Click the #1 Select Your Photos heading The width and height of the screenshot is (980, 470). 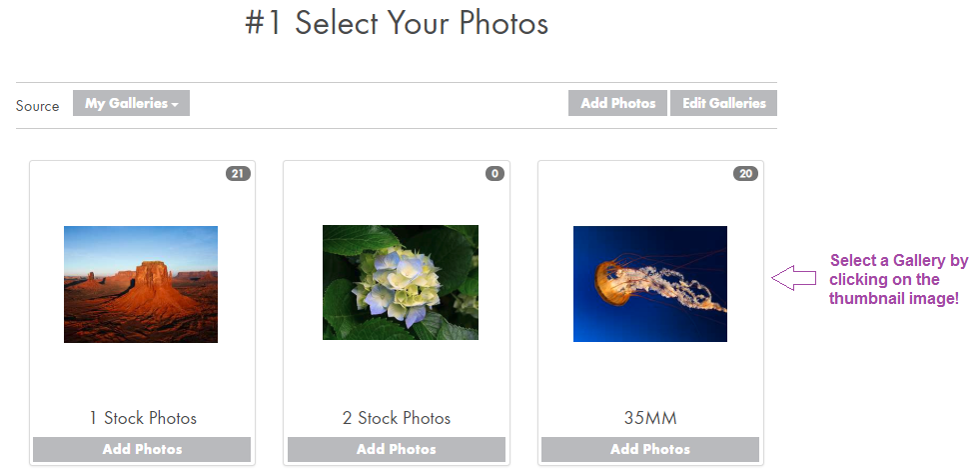[397, 23]
